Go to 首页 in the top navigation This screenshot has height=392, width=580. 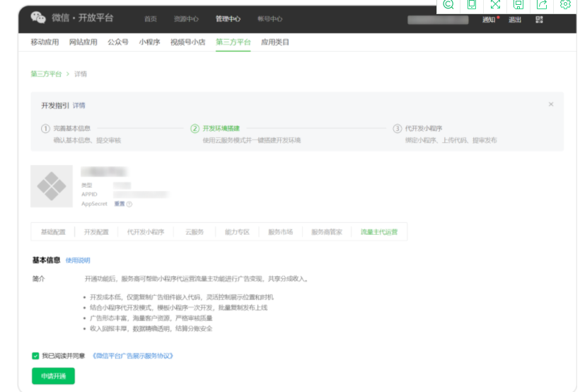(x=151, y=19)
